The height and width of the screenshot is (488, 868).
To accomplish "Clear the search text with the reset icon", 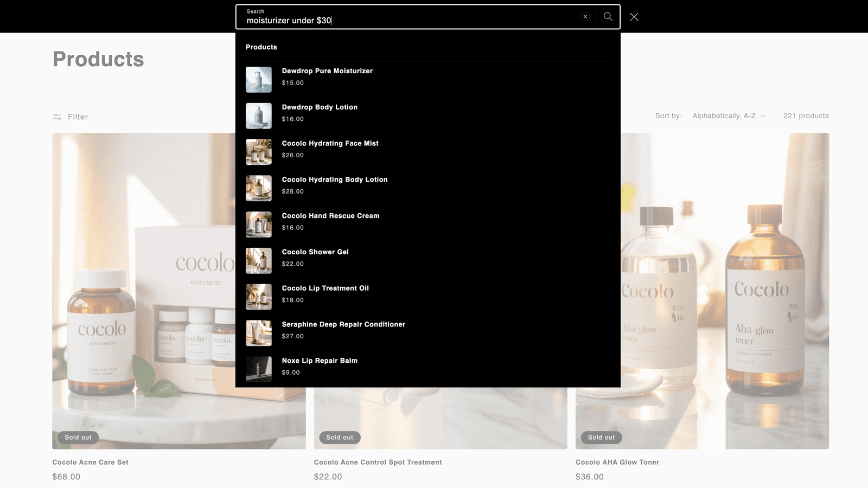I will pyautogui.click(x=585, y=17).
